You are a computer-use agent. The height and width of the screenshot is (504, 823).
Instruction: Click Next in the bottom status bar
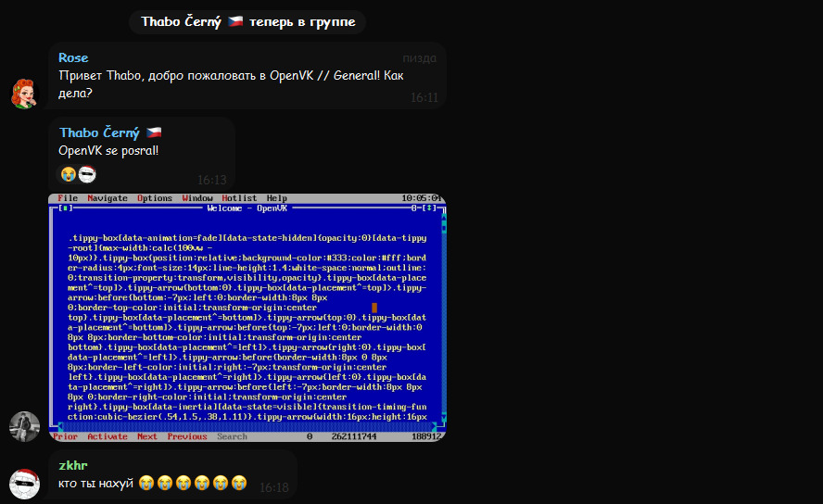(x=147, y=436)
